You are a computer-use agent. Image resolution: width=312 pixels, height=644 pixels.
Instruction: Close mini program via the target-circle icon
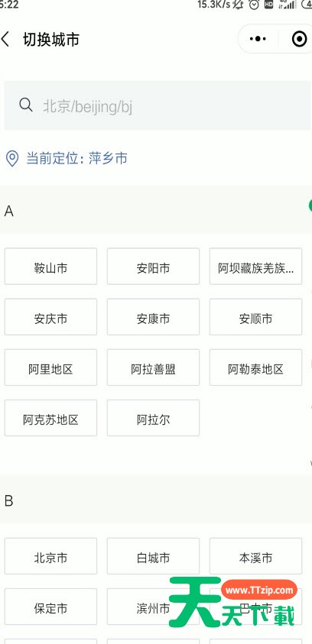coord(299,39)
